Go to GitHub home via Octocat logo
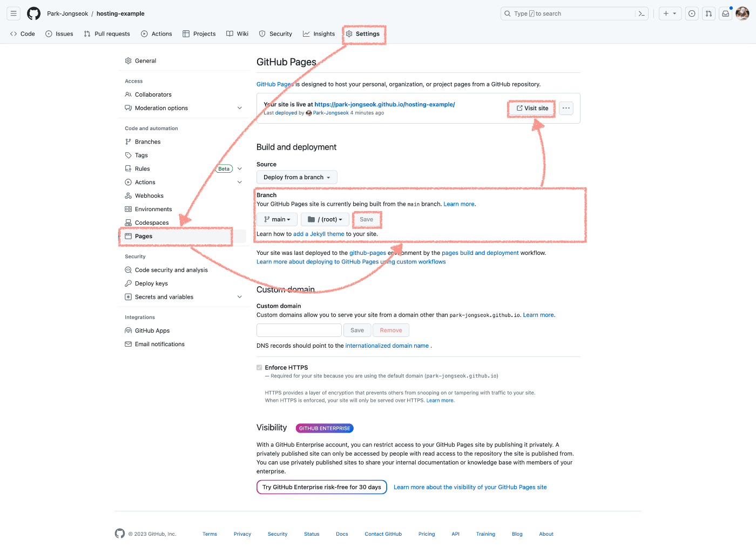This screenshot has height=560, width=756. click(34, 14)
